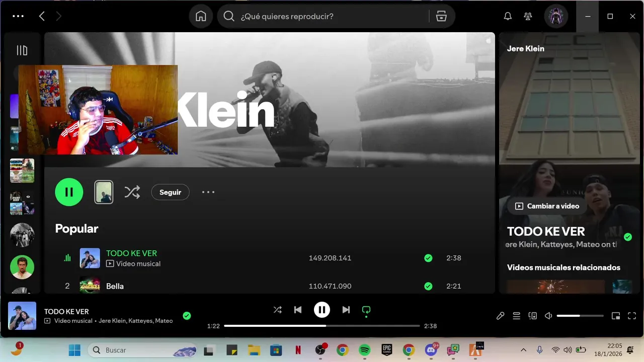Go to Spotify Home icon
The width and height of the screenshot is (644, 362).
(x=201, y=16)
